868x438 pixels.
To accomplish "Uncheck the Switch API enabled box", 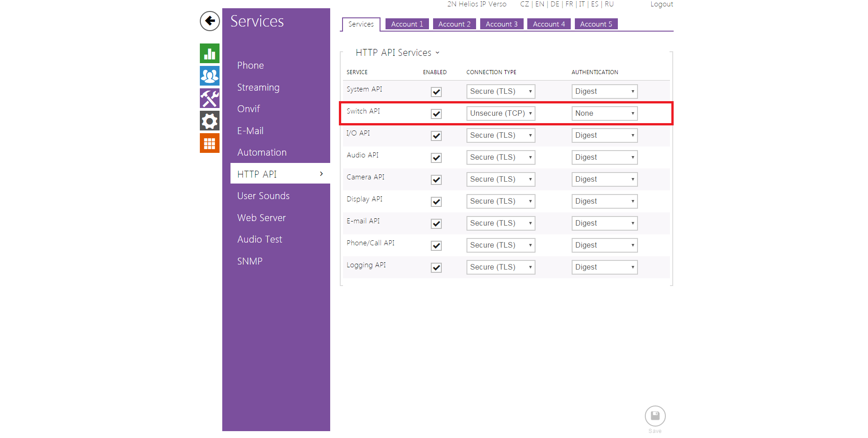I will point(436,114).
